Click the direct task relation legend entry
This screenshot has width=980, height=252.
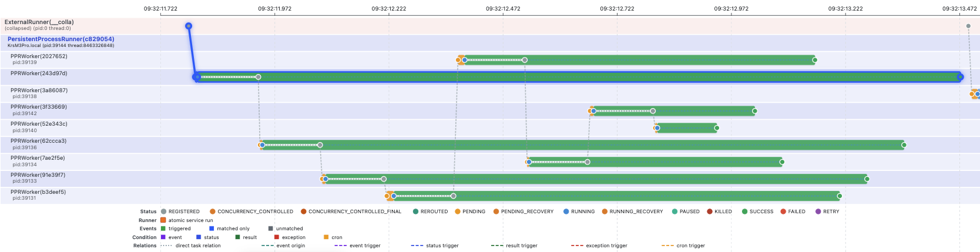pos(190,246)
